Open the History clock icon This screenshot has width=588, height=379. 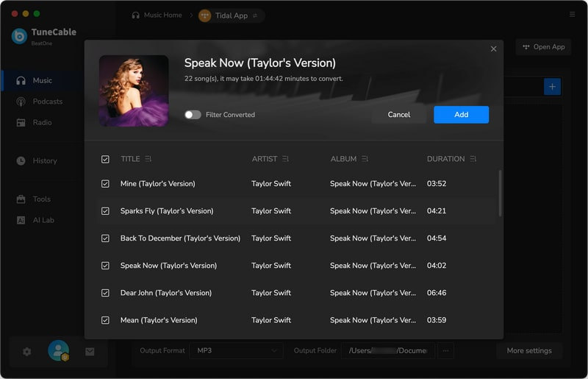point(21,160)
